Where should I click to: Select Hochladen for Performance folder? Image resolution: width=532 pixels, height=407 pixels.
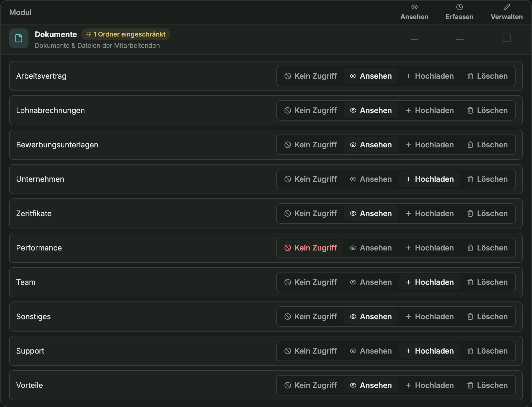pyautogui.click(x=430, y=248)
